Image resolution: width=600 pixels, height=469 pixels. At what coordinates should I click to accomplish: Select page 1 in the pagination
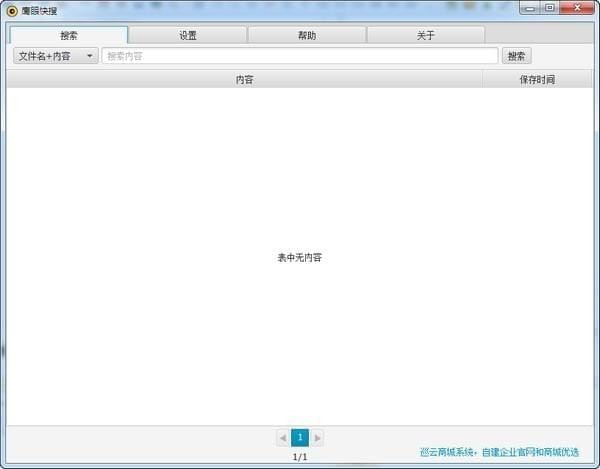tap(300, 438)
